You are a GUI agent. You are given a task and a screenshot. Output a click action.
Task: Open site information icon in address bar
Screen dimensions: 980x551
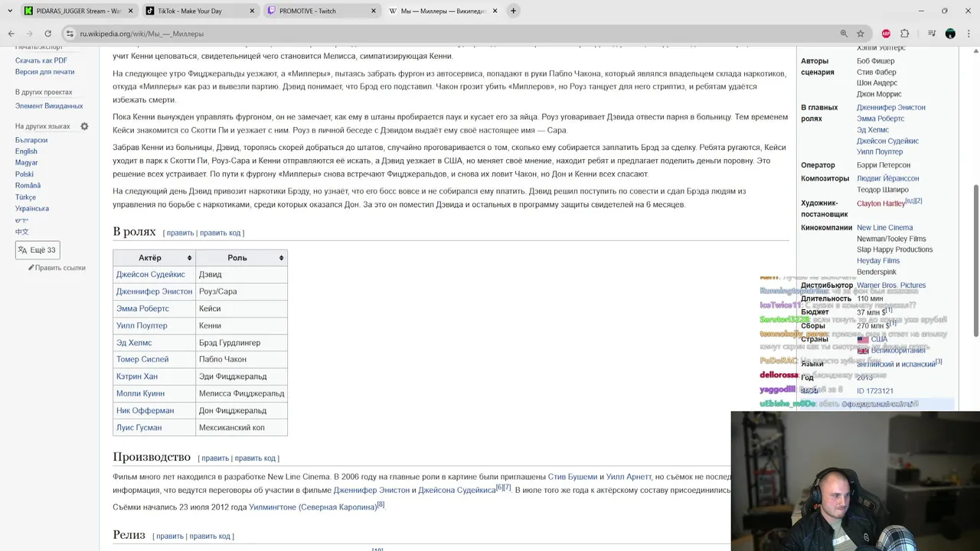[x=70, y=34]
